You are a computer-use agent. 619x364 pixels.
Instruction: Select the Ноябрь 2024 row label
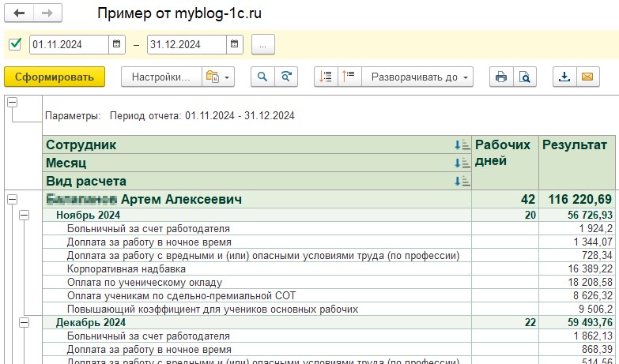click(88, 215)
